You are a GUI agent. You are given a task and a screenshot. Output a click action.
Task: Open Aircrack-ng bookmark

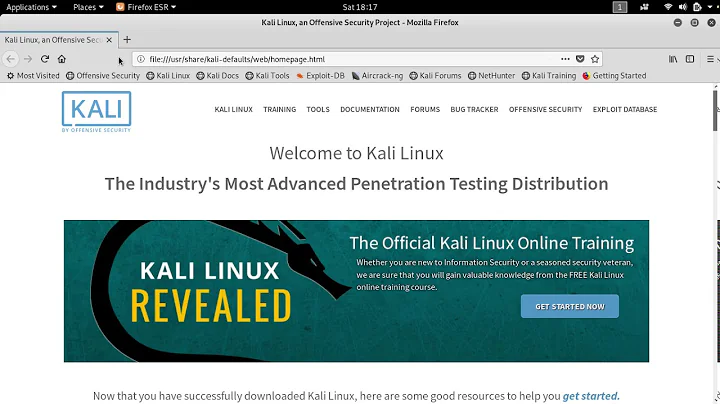(x=377, y=75)
